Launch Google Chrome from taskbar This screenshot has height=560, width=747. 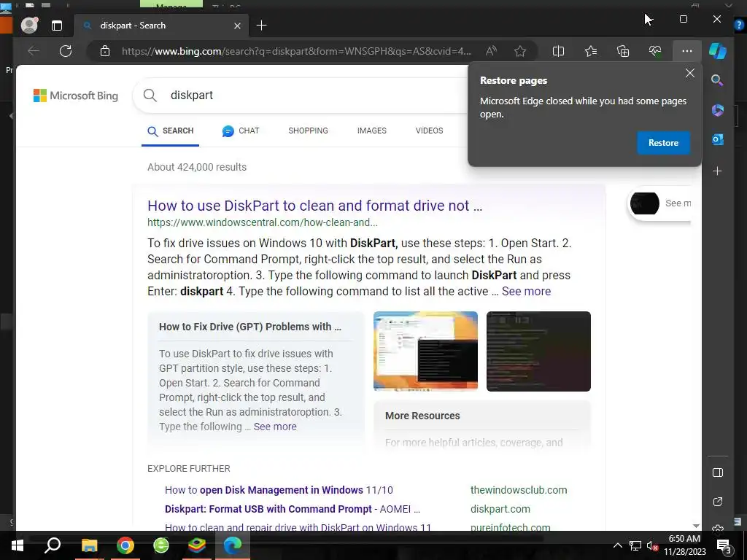pos(125,545)
